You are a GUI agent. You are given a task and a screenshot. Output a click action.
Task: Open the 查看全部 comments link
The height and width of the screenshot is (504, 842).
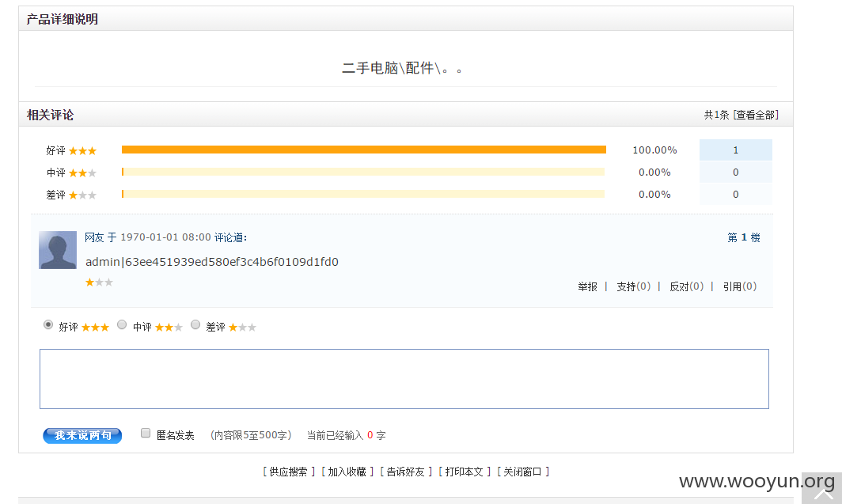point(756,115)
